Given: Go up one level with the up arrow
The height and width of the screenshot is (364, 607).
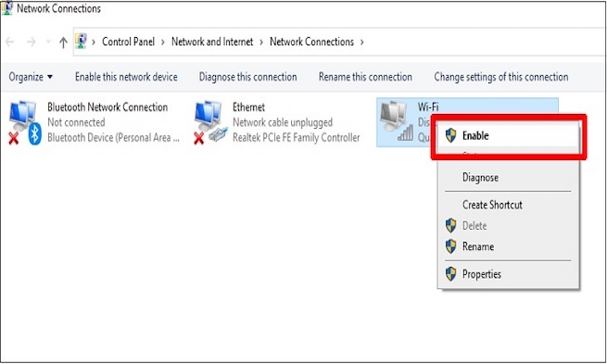Looking at the screenshot, I should click(x=63, y=43).
